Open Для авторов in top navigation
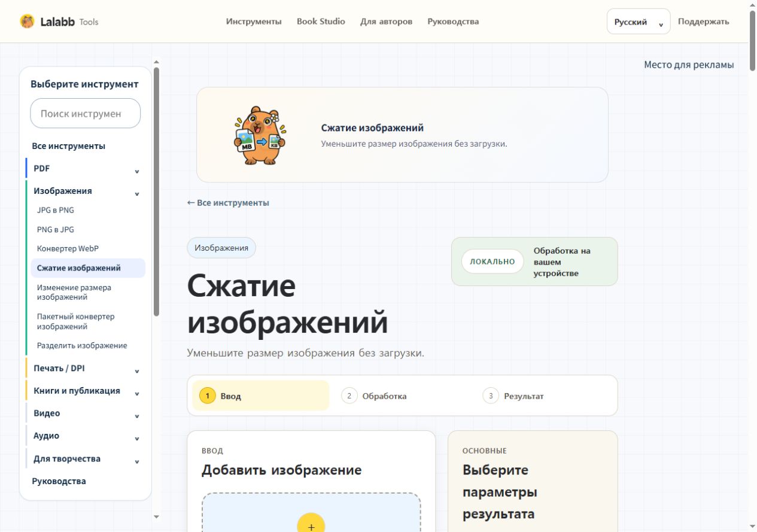Image resolution: width=757 pixels, height=532 pixels. pyautogui.click(x=386, y=22)
